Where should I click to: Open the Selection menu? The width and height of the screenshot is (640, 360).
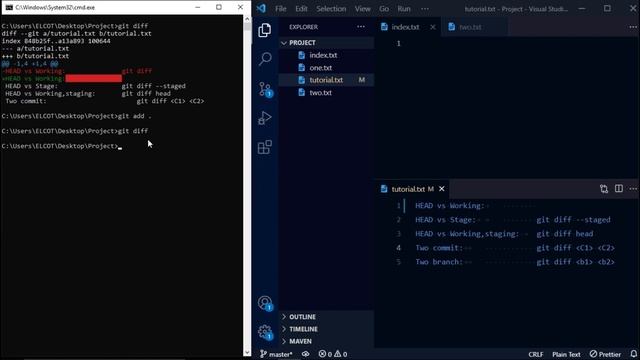tap(331, 9)
